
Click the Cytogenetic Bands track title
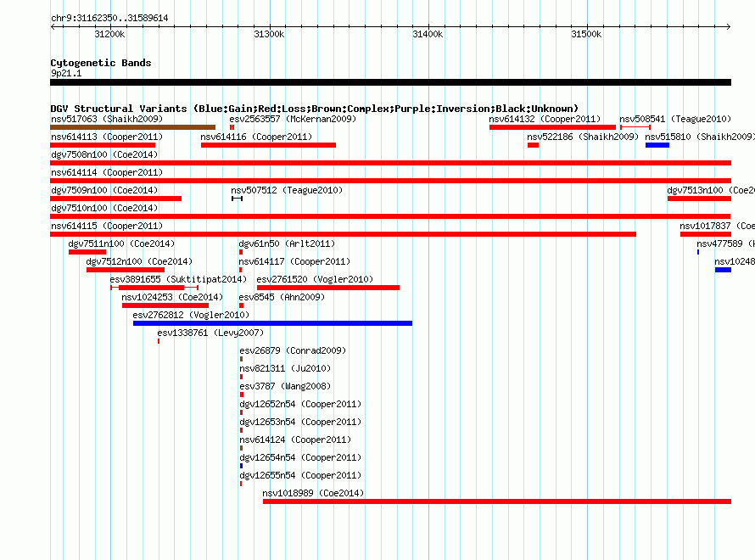101,63
